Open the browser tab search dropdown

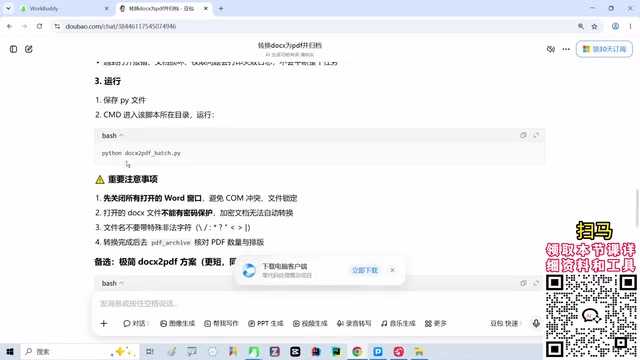[x=8, y=8]
